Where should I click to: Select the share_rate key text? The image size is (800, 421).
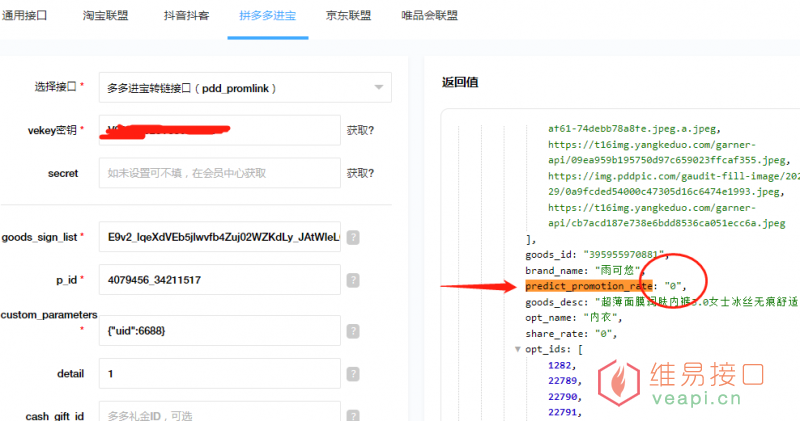[554, 334]
